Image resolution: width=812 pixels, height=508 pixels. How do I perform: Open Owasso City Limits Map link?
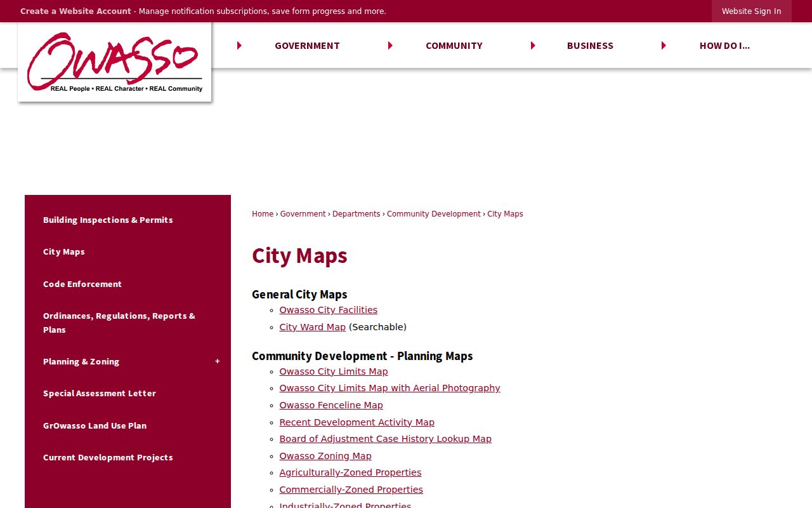pyautogui.click(x=333, y=371)
